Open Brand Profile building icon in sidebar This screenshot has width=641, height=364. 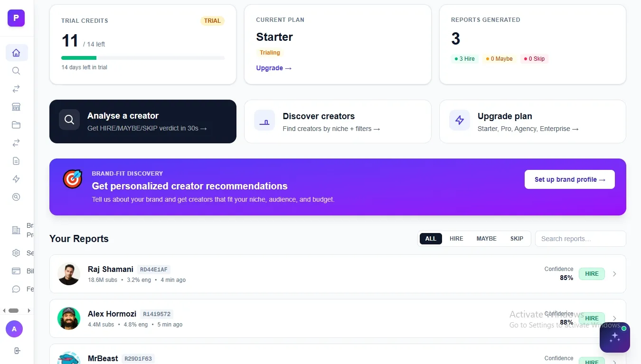[16, 230]
